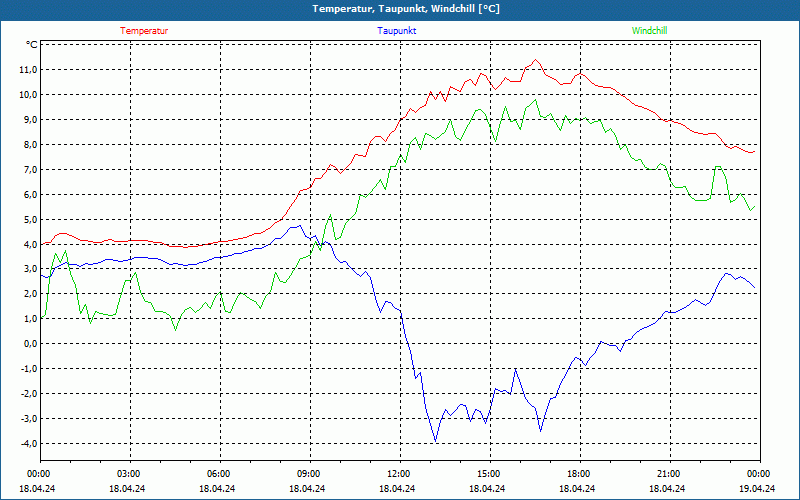Screen dimensions: 800x500
Task: Click the 8,0 y-axis value
Action: (x=30, y=144)
